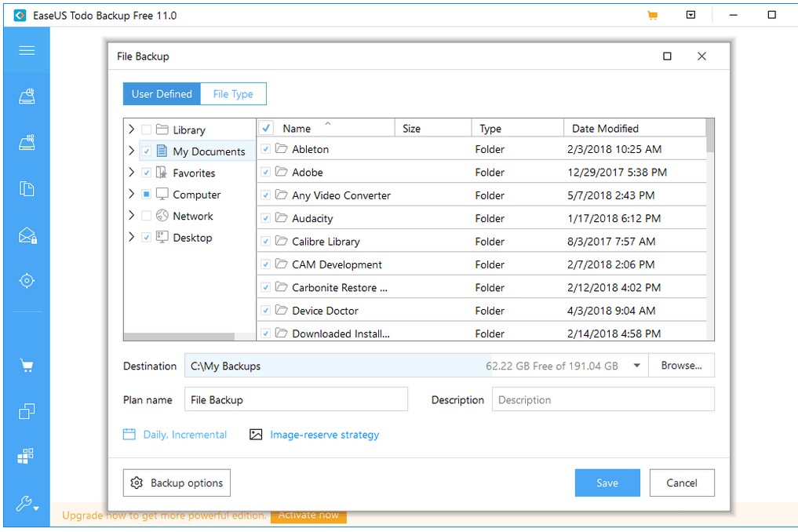Image resolution: width=798 pixels, height=532 pixels.
Task: Switch to the User Defined tab
Action: tap(162, 93)
